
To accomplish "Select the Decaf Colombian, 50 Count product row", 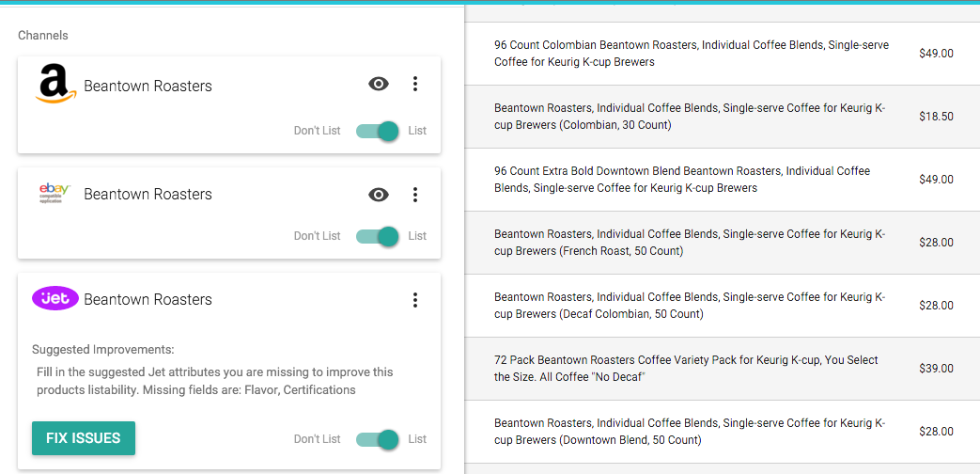I will point(722,306).
